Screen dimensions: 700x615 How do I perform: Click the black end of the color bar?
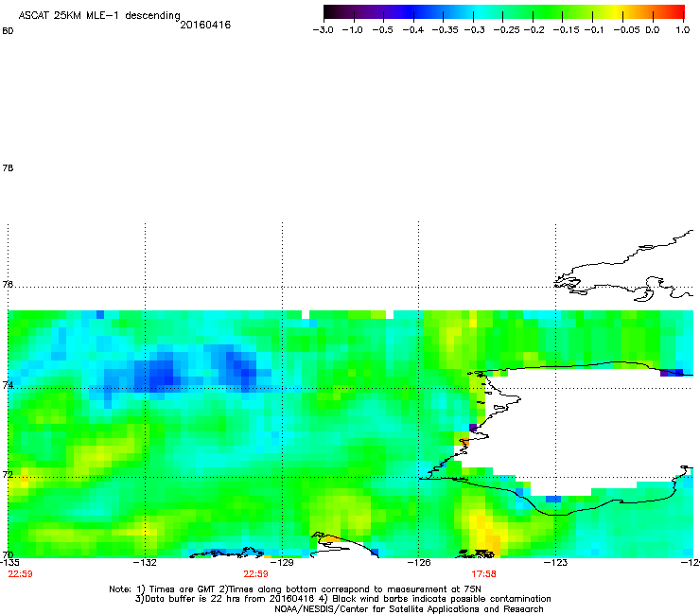(x=330, y=12)
